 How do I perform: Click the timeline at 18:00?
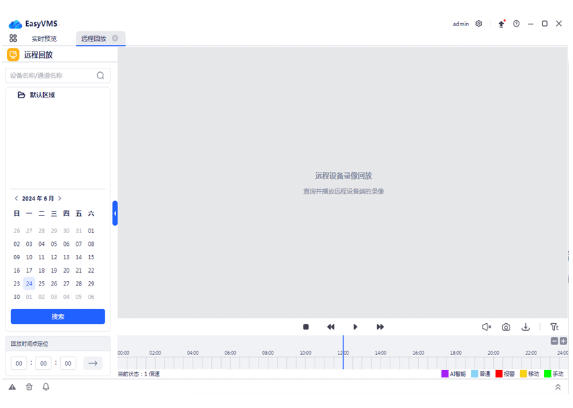(x=456, y=353)
